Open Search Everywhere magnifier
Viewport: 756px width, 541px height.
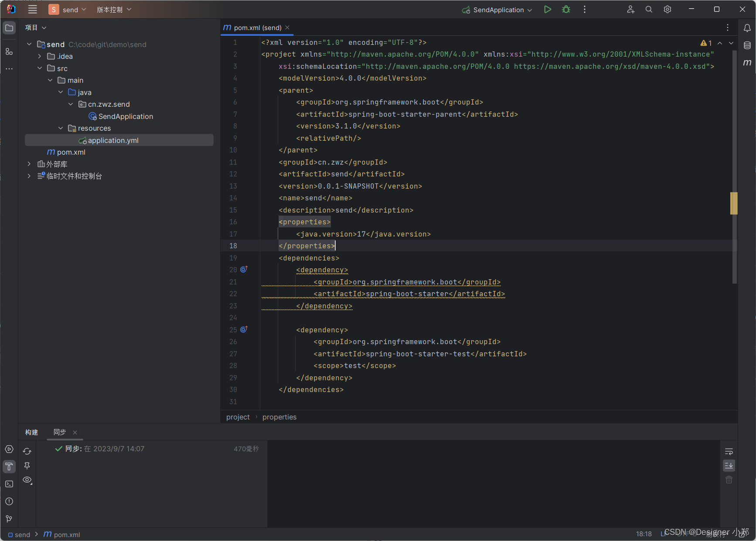coord(649,10)
